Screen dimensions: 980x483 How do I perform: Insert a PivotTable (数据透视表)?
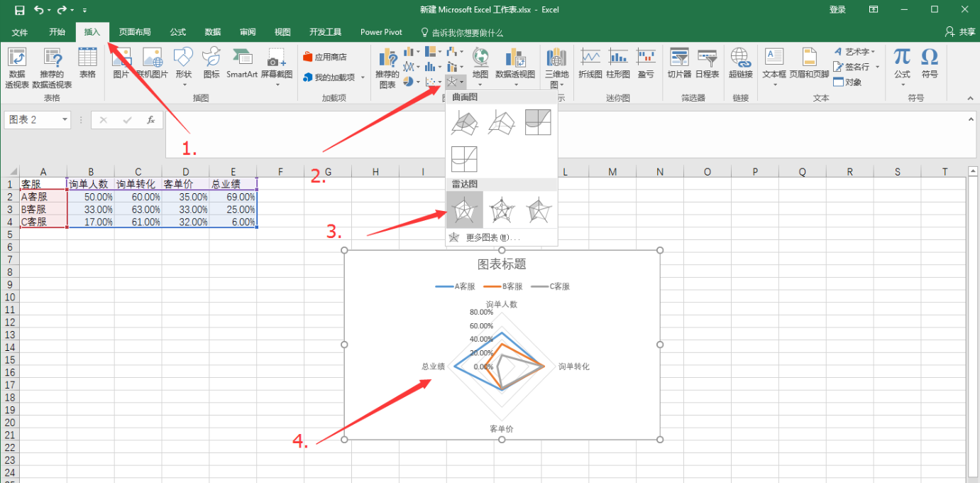click(x=17, y=68)
